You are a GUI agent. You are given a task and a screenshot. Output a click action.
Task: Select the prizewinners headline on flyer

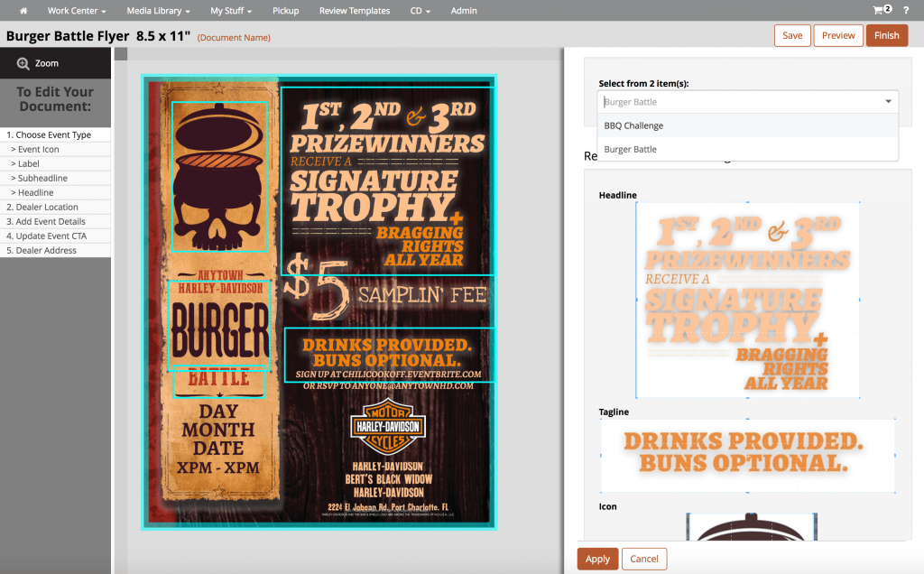point(387,181)
